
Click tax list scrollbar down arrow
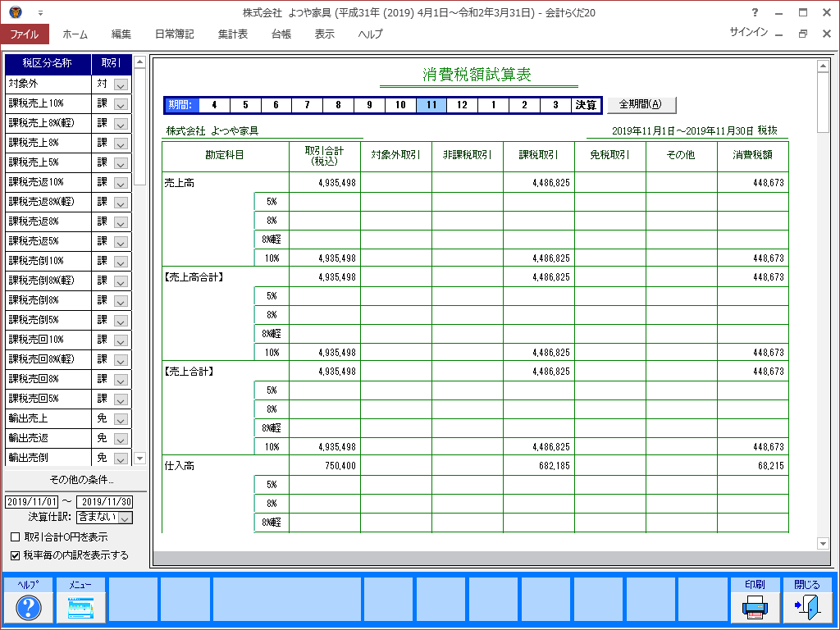[139, 458]
